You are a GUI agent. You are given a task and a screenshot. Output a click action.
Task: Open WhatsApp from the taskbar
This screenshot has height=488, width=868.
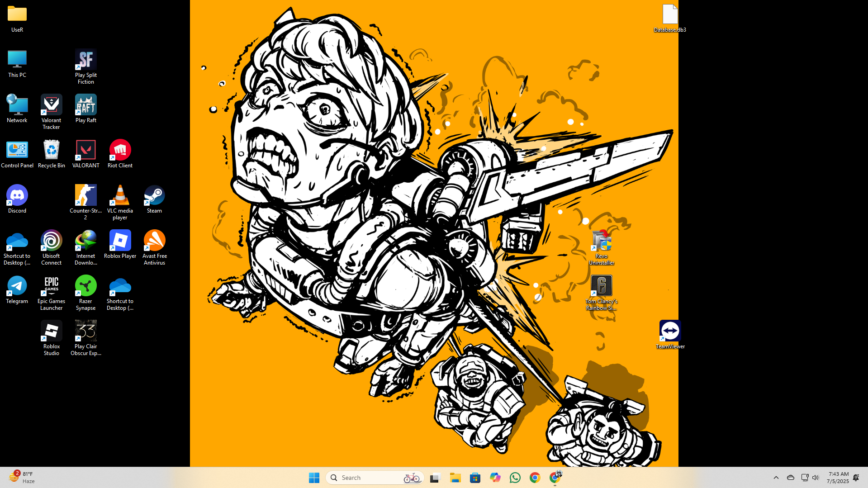click(515, 477)
